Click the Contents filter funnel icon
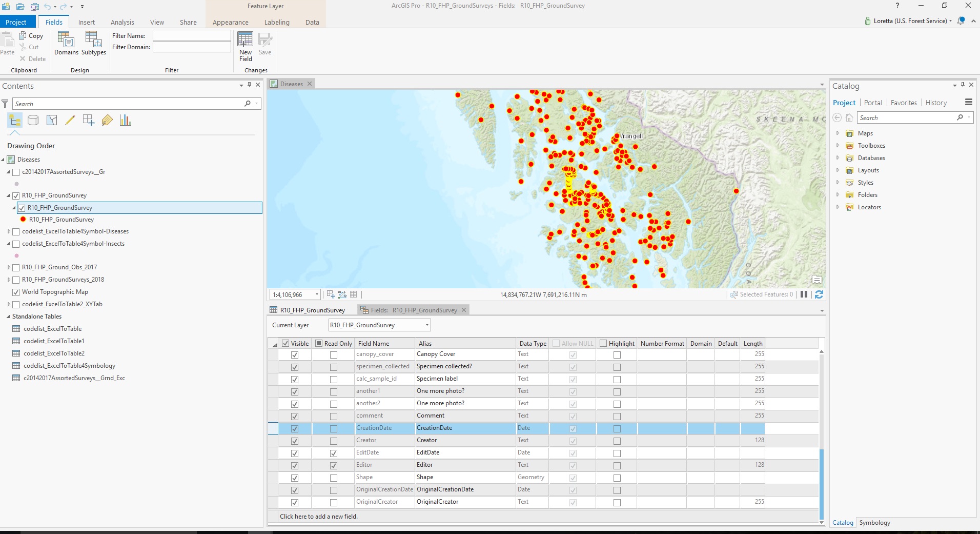 coord(5,104)
